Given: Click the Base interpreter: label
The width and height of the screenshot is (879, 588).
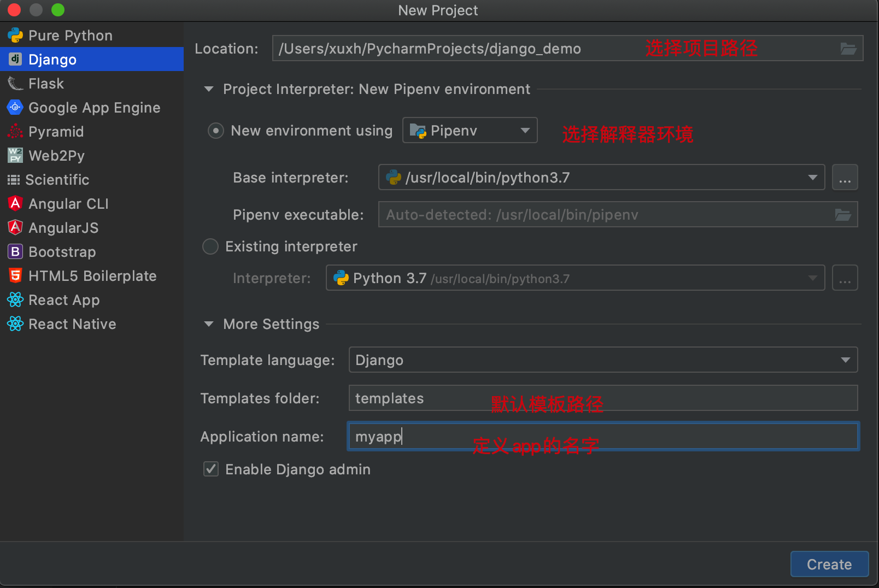Looking at the screenshot, I should point(290,178).
